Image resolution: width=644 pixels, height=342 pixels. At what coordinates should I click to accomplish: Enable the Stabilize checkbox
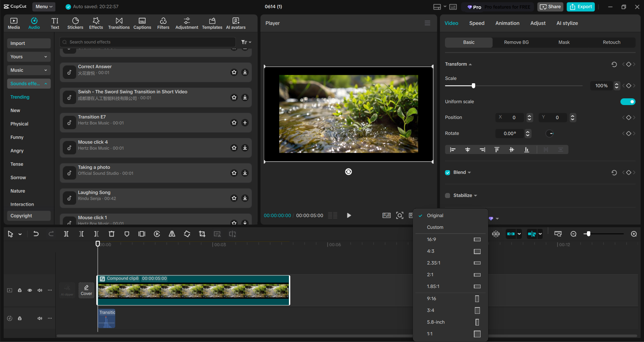point(447,195)
